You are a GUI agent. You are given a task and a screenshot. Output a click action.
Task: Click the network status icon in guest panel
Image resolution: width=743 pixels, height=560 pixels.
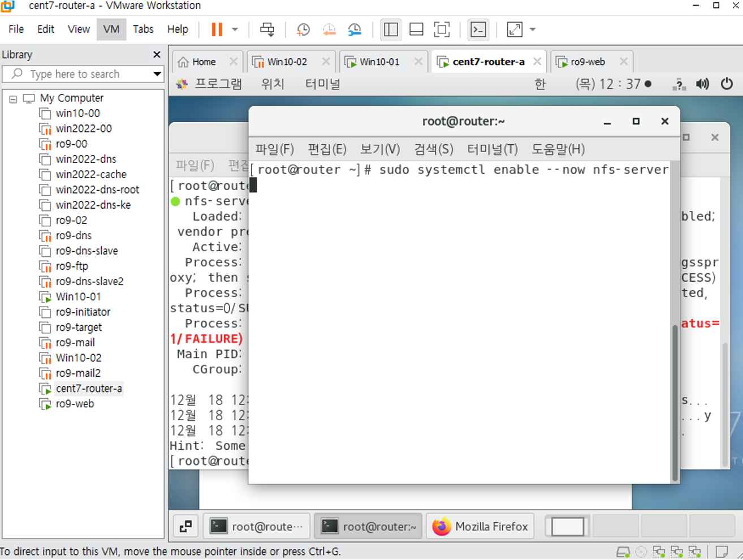679,84
